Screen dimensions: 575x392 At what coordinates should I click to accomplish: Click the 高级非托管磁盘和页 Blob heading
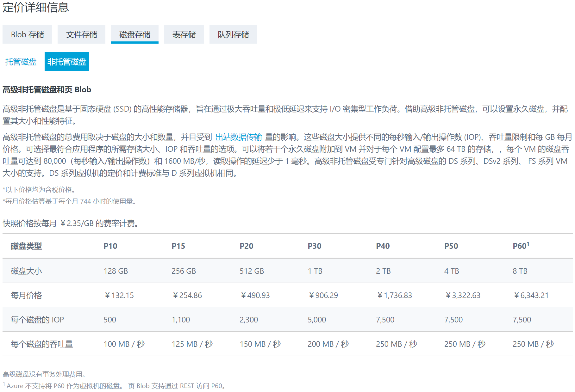coord(47,90)
